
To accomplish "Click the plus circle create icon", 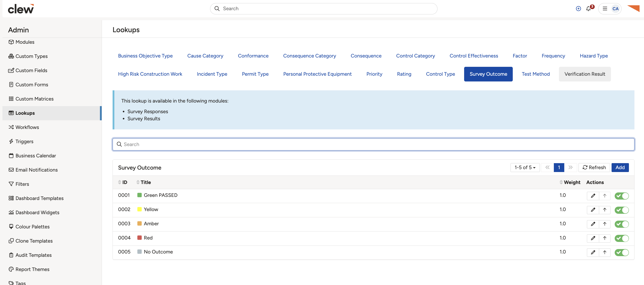I will [x=578, y=8].
